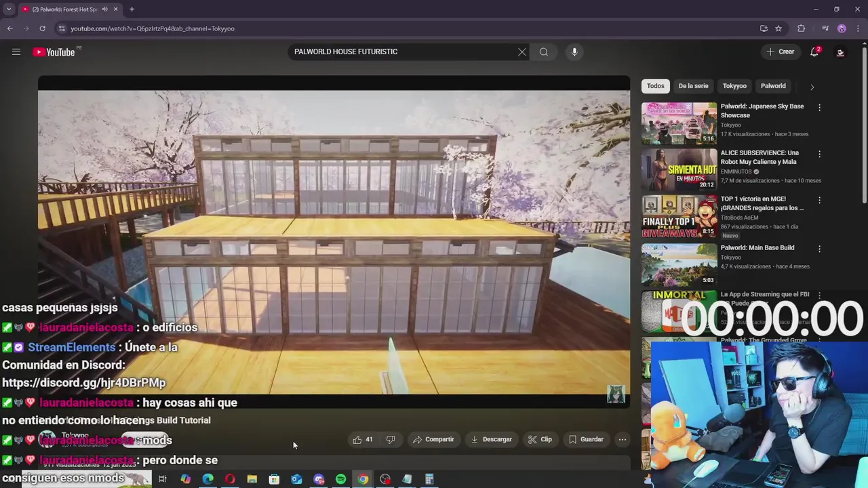This screenshot has width=868, height=488.
Task: Open options menu for ALICE SUBSERVIENCE video
Action: [x=819, y=154]
